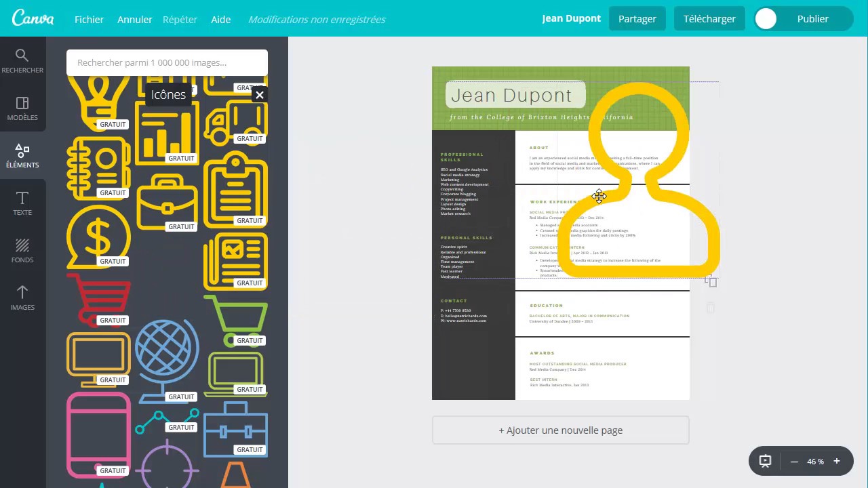Click the Canva logo
The image size is (868, 488).
pos(33,18)
